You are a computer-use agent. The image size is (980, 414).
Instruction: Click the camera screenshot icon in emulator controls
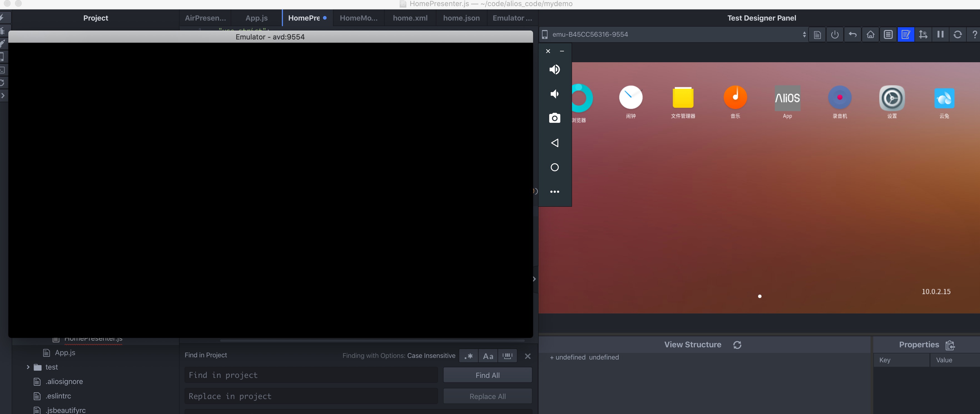[555, 118]
